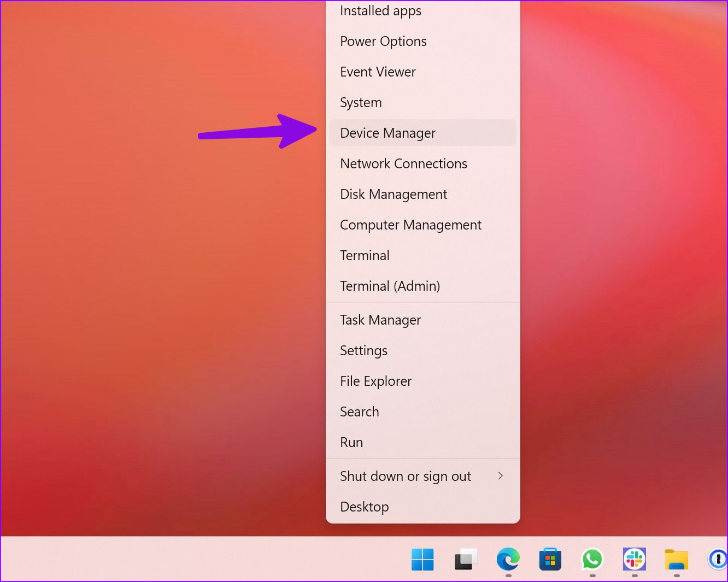
Task: Open Network Connections
Action: click(x=403, y=163)
